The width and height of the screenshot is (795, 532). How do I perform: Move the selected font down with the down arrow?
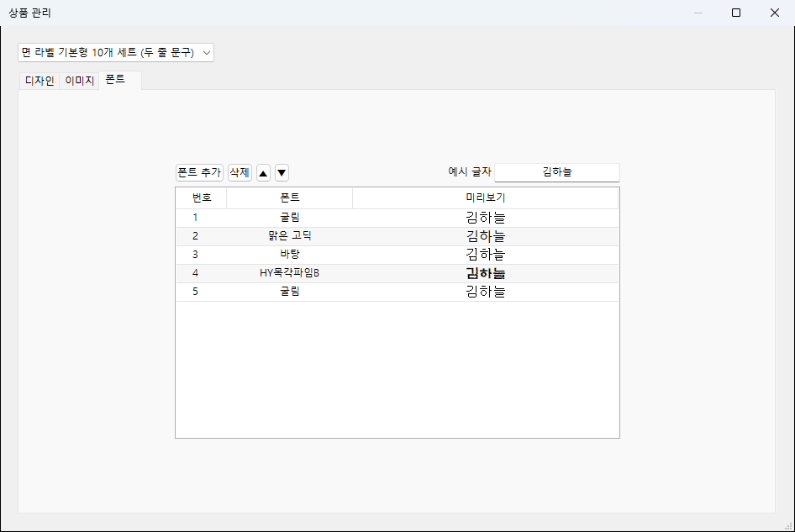tap(282, 173)
